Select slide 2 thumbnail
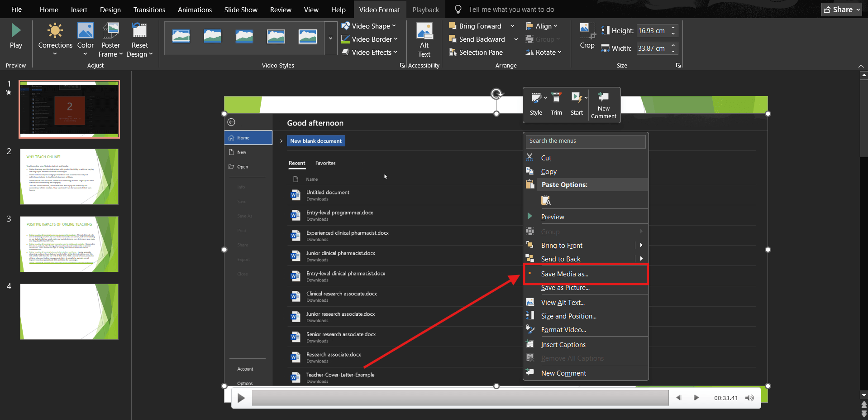868x420 pixels. [x=69, y=176]
